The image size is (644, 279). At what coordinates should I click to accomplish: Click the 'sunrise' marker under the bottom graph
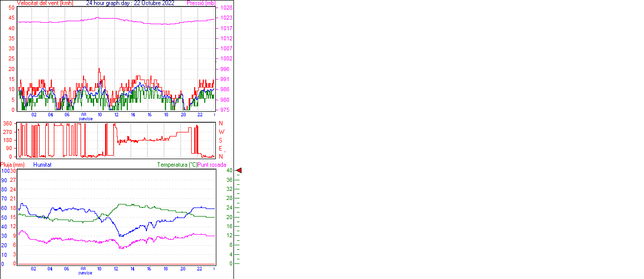[85, 273]
